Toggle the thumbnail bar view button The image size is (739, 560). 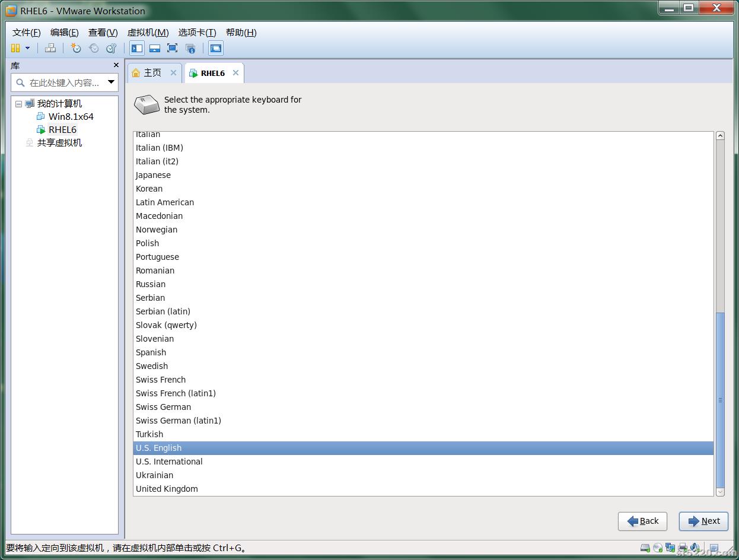[x=155, y=49]
